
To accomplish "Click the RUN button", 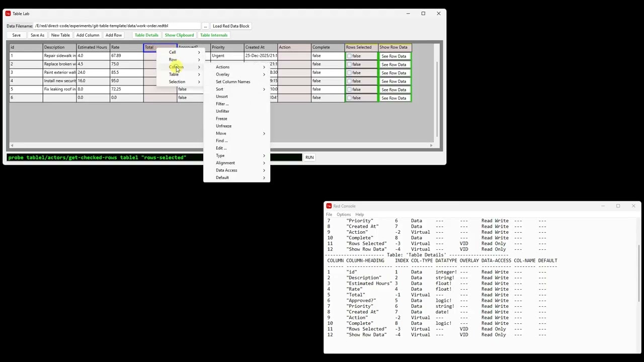I will click(x=309, y=157).
